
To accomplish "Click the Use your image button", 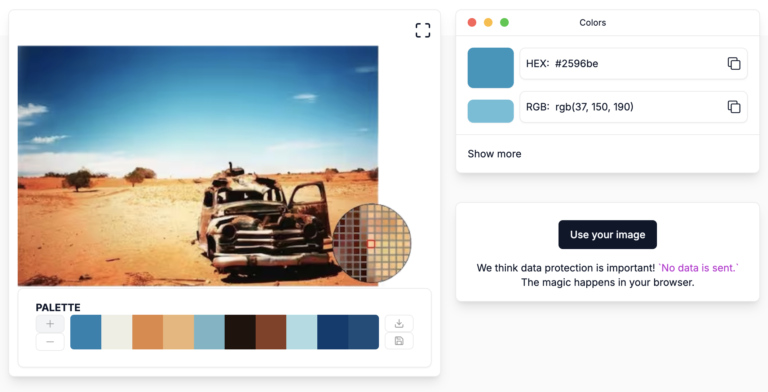I will pyautogui.click(x=607, y=235).
